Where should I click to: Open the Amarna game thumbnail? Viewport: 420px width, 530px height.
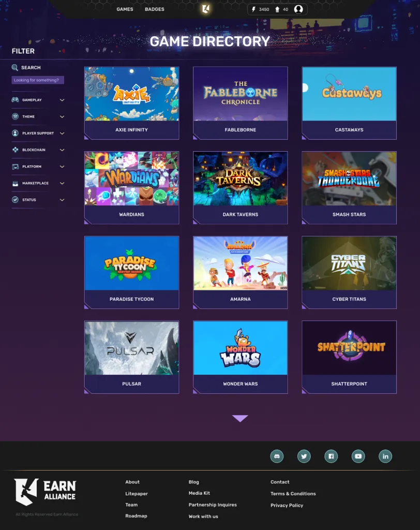[x=240, y=263]
